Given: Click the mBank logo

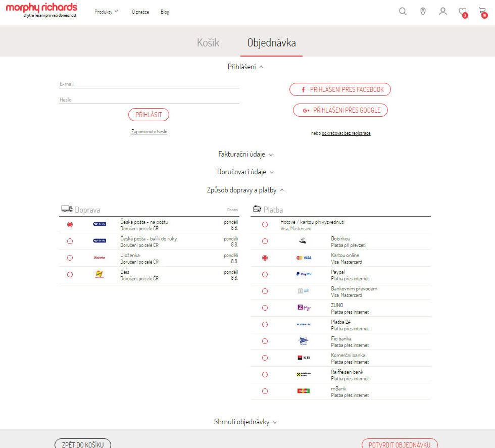Looking at the screenshot, I should [304, 391].
